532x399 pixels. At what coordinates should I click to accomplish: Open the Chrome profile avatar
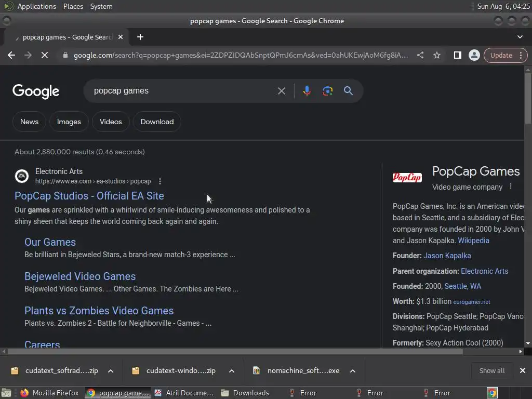(x=474, y=55)
